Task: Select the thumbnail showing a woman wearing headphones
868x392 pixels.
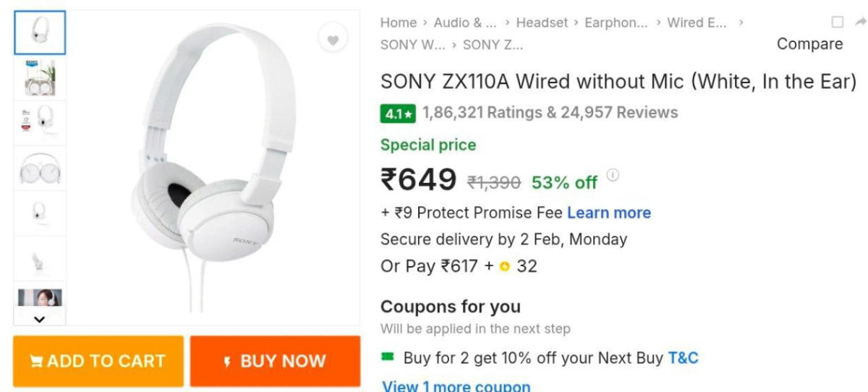Action: coord(40,297)
